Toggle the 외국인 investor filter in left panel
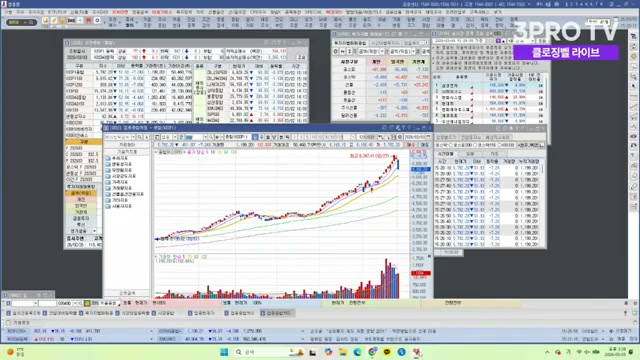This screenshot has height=360, width=640. click(x=81, y=206)
